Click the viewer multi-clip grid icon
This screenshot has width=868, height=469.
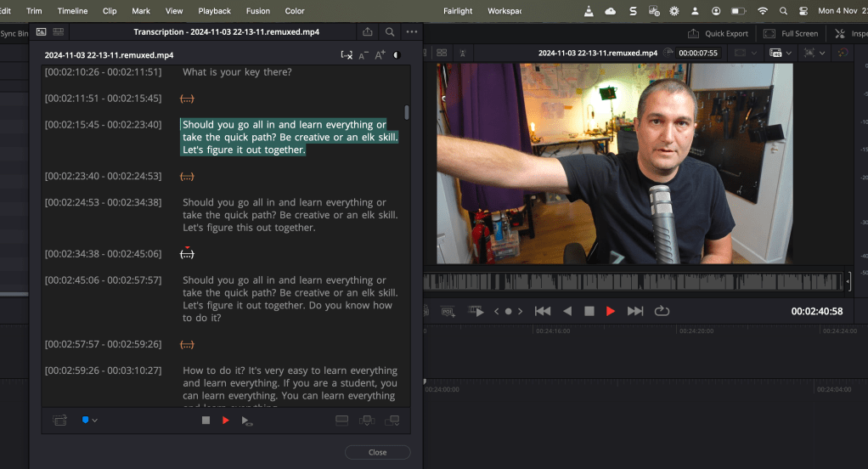pyautogui.click(x=442, y=53)
